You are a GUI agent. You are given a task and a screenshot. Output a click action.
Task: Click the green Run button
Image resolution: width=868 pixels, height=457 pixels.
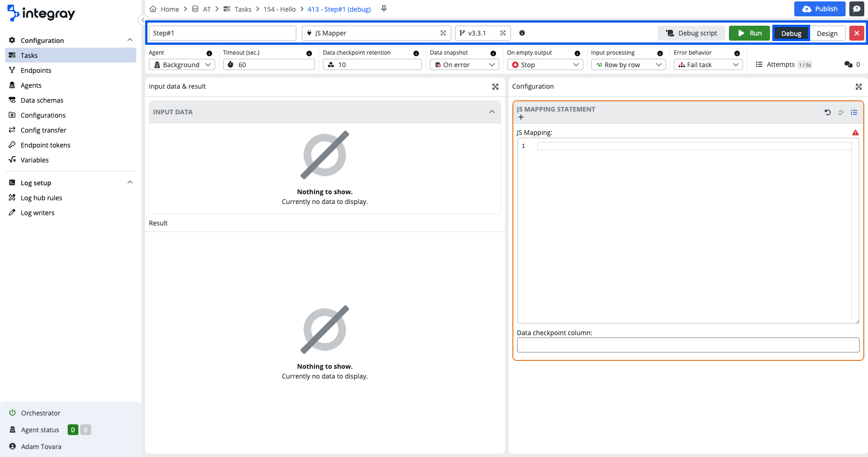[x=749, y=33]
